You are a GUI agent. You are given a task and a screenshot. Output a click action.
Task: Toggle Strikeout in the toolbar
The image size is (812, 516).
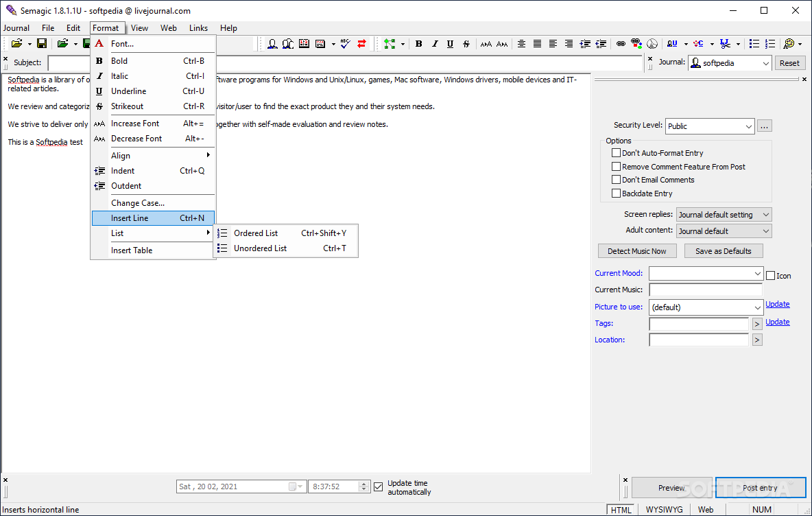coord(466,44)
